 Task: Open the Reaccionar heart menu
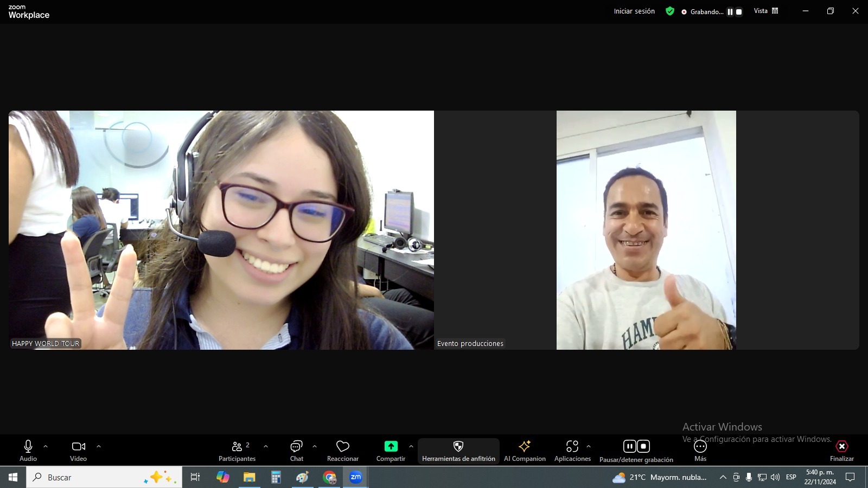[x=343, y=451]
